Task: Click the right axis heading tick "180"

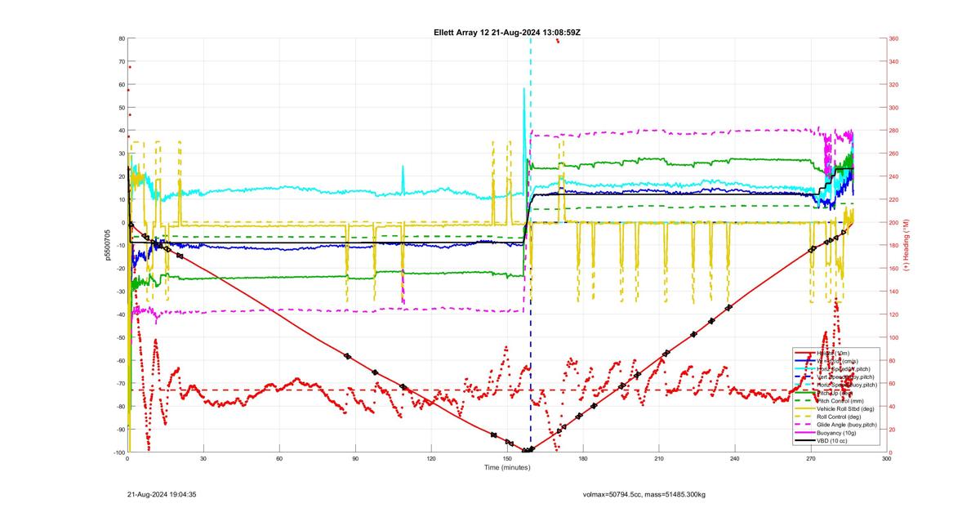Action: coord(895,245)
